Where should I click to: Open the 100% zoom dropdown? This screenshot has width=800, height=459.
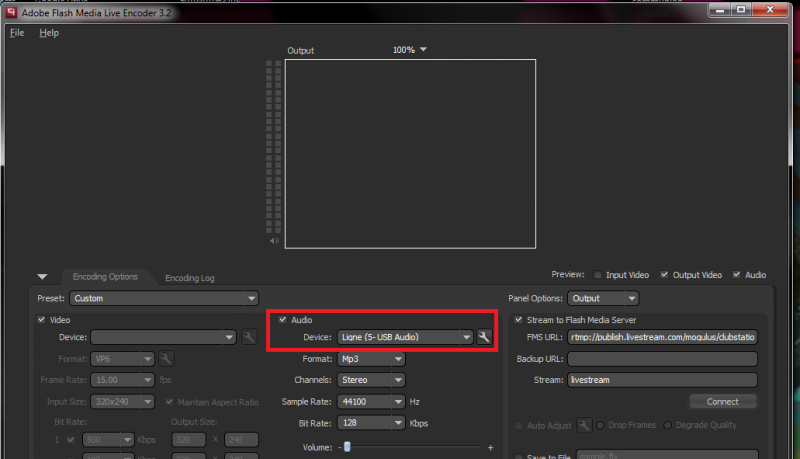pos(410,50)
